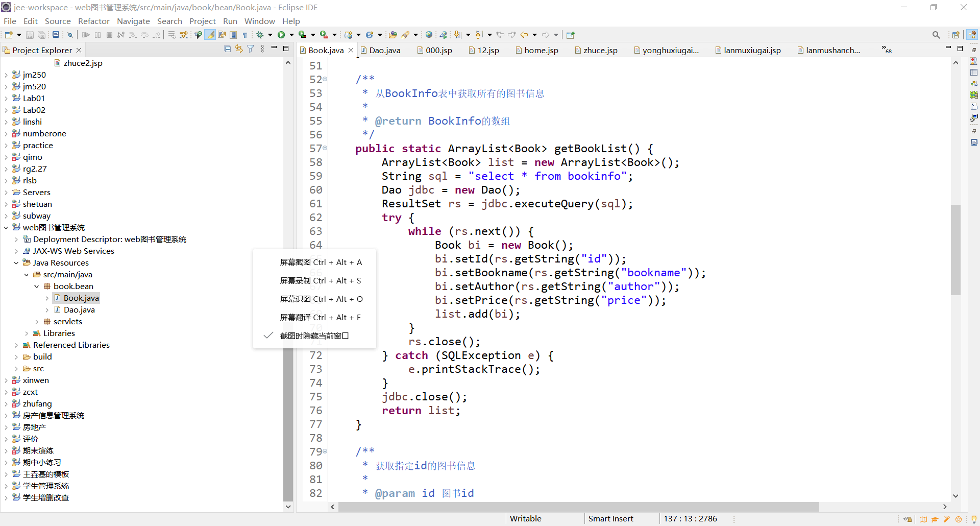Collapse the web图书管理系统 project
This screenshot has width=980, height=526.
pos(6,228)
